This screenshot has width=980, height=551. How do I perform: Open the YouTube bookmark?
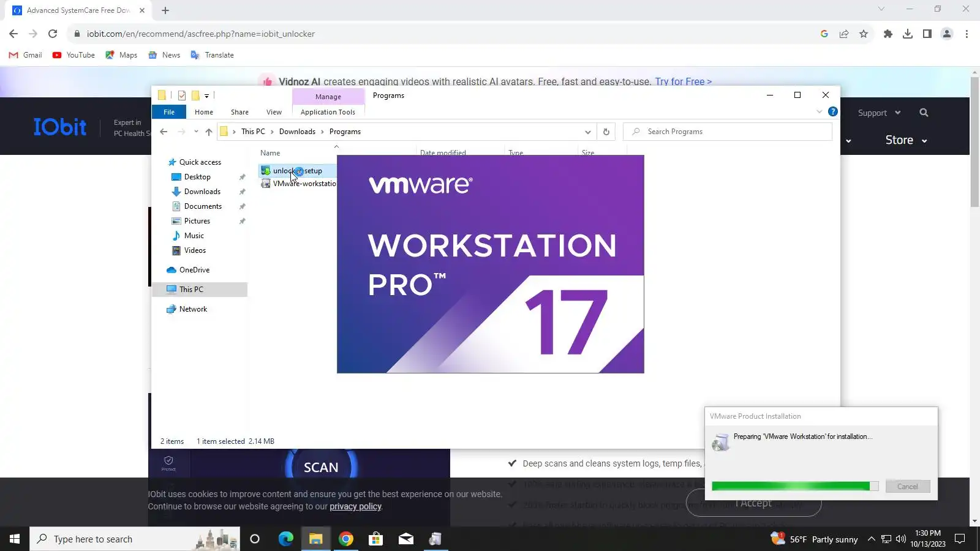[73, 55]
